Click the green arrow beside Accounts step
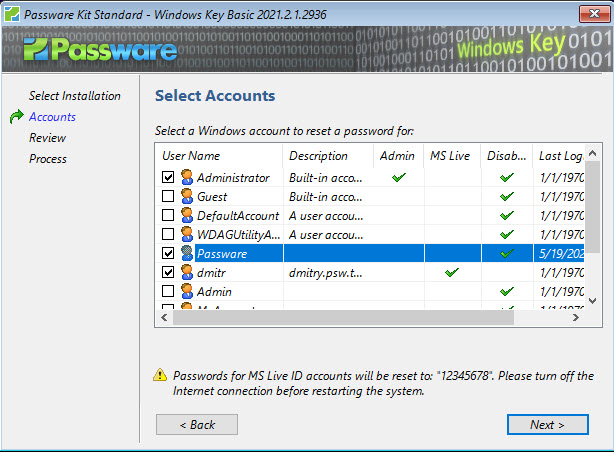The width and height of the screenshot is (614, 452). [16, 116]
